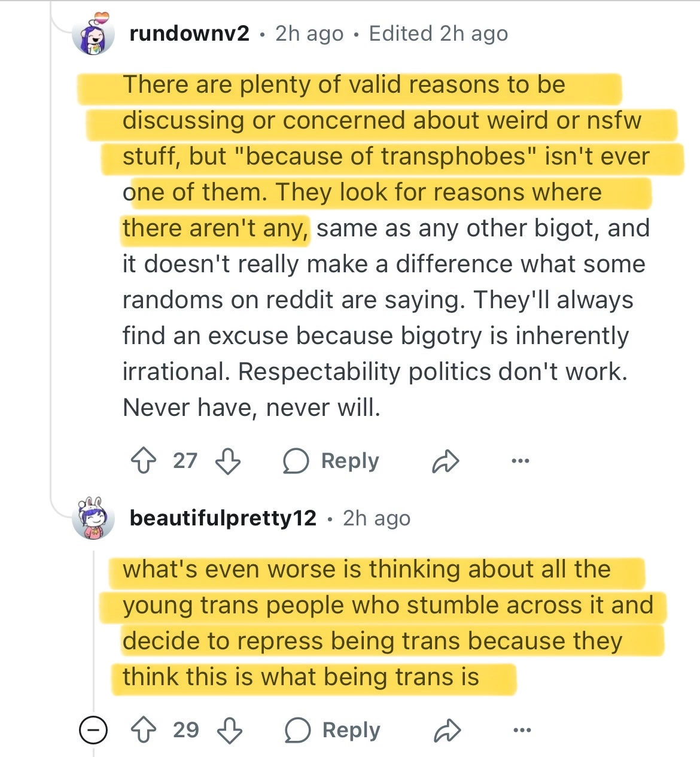The height and width of the screenshot is (757, 700).
Task: Upvote rundownv2's comment
Action: point(143,461)
